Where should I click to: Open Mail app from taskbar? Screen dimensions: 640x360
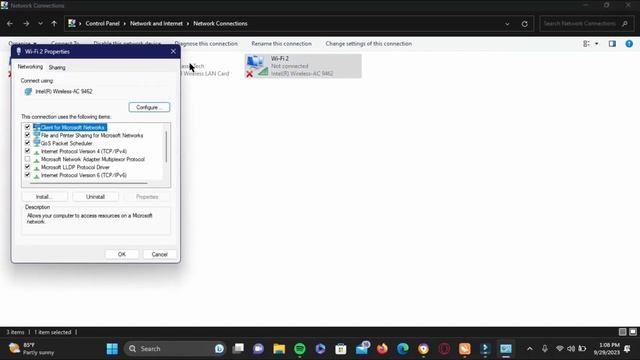click(362, 349)
